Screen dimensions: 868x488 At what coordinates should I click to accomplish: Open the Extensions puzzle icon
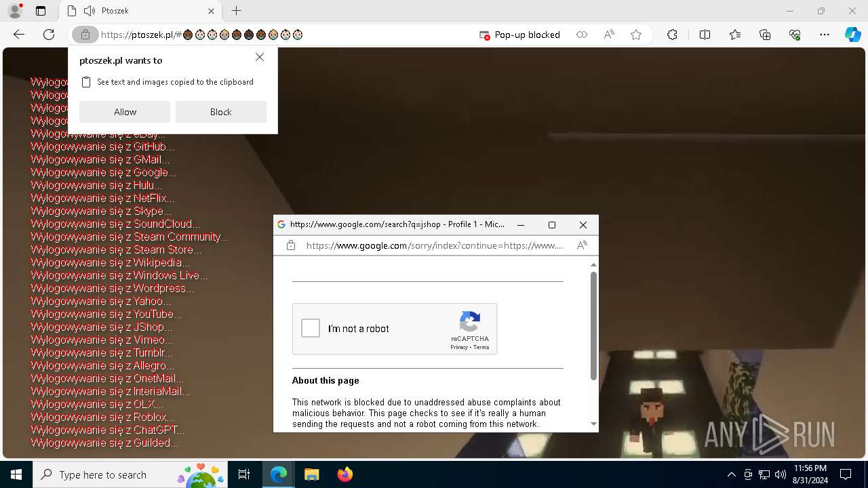(x=672, y=35)
